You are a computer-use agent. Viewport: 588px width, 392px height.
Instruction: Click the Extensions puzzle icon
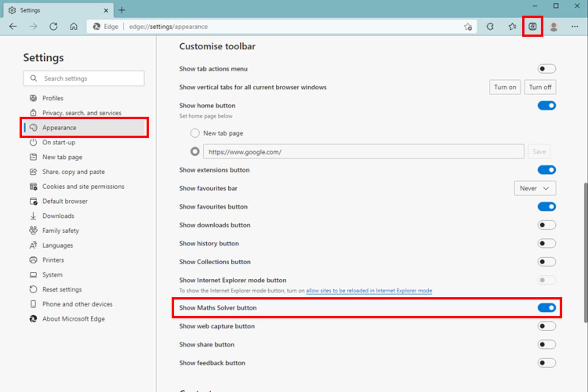click(490, 27)
